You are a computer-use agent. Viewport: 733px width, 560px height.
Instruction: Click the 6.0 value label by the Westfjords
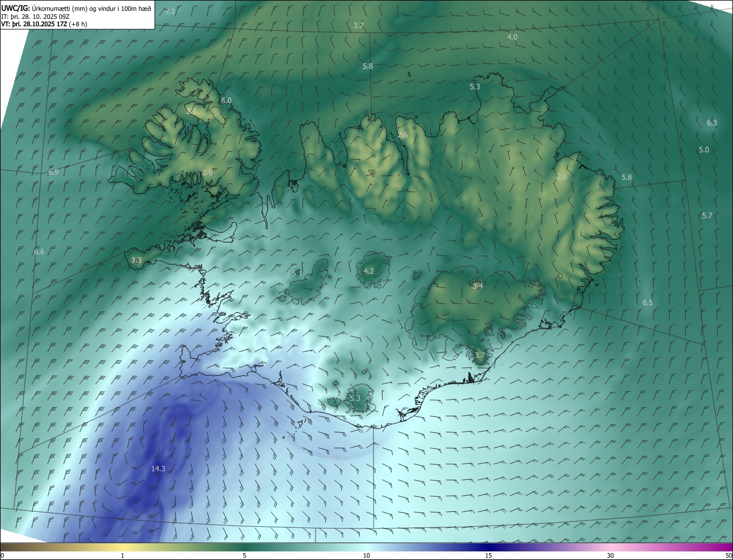(226, 101)
